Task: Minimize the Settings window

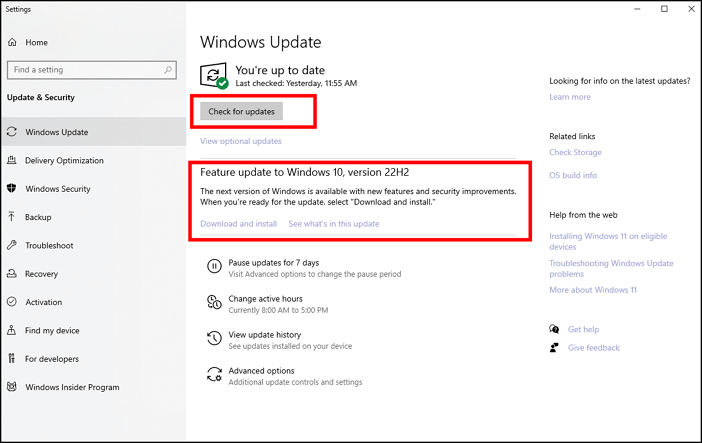Action: click(637, 9)
